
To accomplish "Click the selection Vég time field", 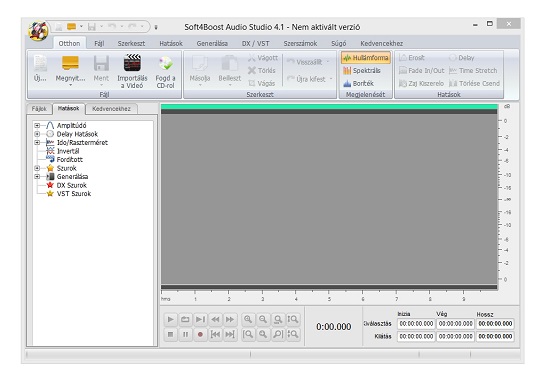I will click(455, 324).
